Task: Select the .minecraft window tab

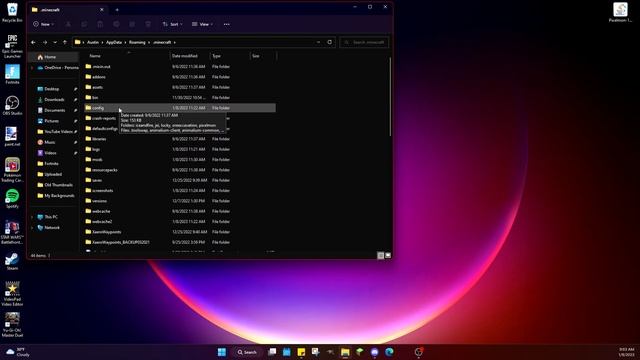Action: coord(68,9)
